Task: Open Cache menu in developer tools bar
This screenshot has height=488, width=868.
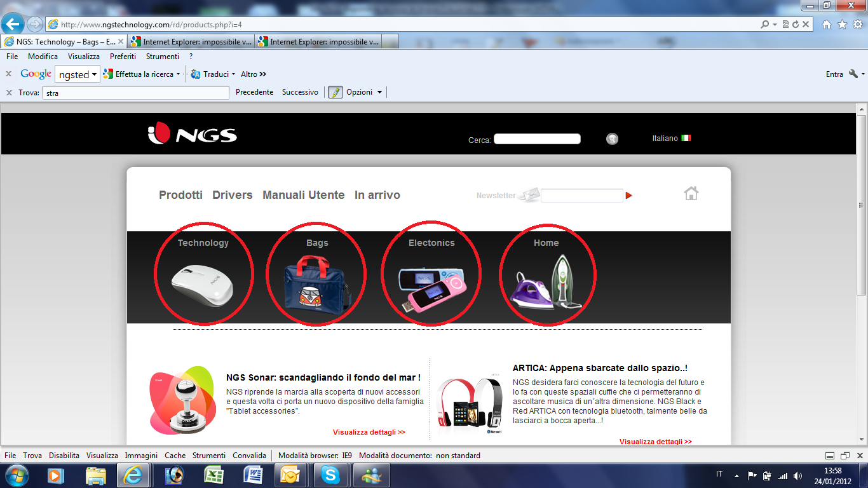Action: point(175,455)
